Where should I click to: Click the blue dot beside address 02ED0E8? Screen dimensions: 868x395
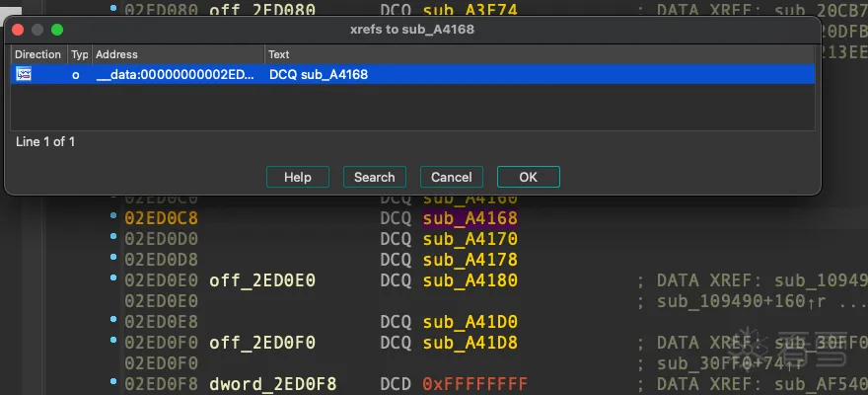114,322
